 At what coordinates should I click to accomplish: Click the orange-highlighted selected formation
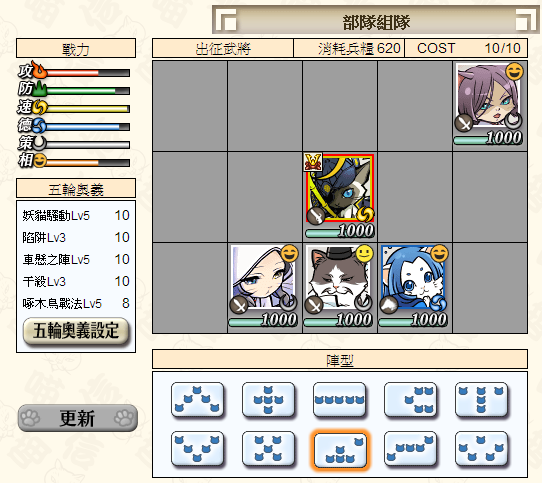coord(340,449)
